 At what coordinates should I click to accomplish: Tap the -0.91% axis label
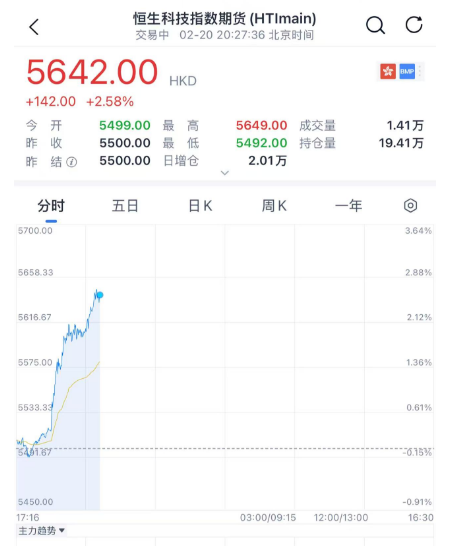pyautogui.click(x=417, y=502)
